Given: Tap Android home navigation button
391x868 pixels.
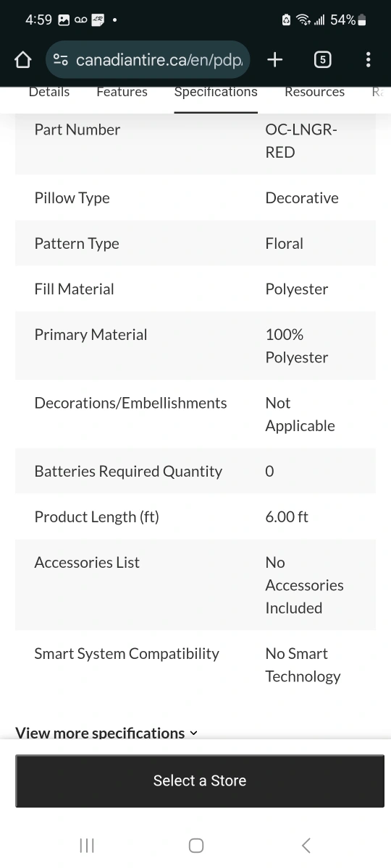Looking at the screenshot, I should tap(195, 845).
